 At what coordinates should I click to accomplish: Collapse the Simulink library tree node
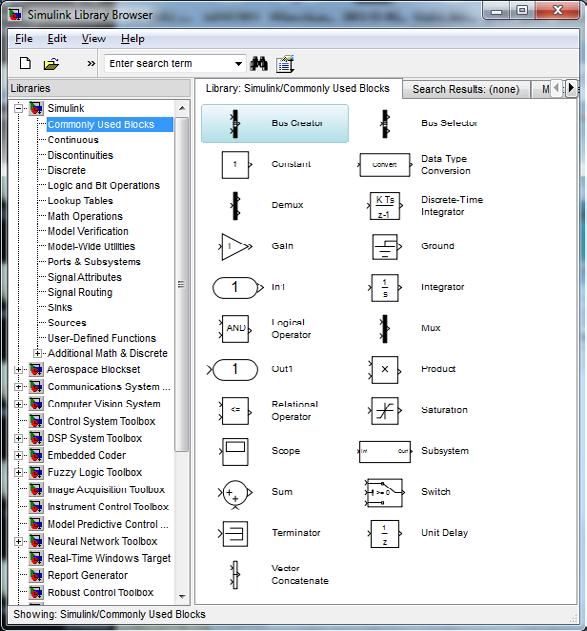click(x=18, y=108)
